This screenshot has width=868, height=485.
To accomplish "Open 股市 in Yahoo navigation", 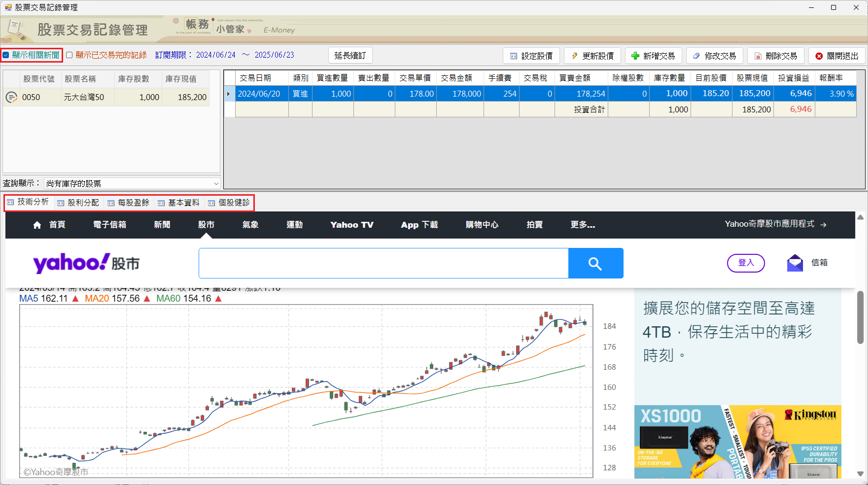I will coord(206,225).
